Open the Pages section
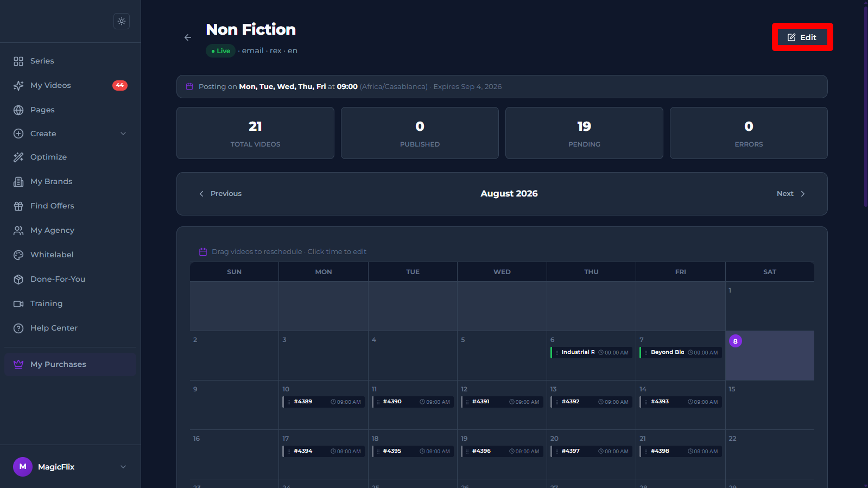The width and height of the screenshot is (868, 488). click(x=70, y=110)
